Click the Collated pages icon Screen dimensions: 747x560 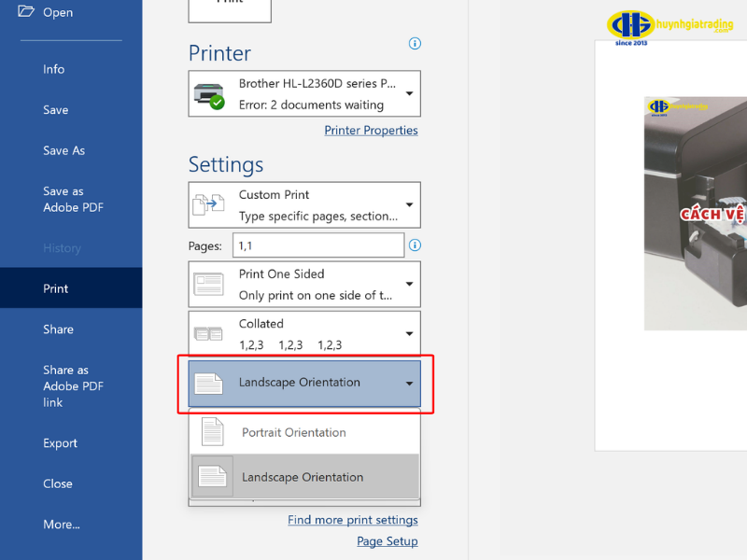pos(209,333)
